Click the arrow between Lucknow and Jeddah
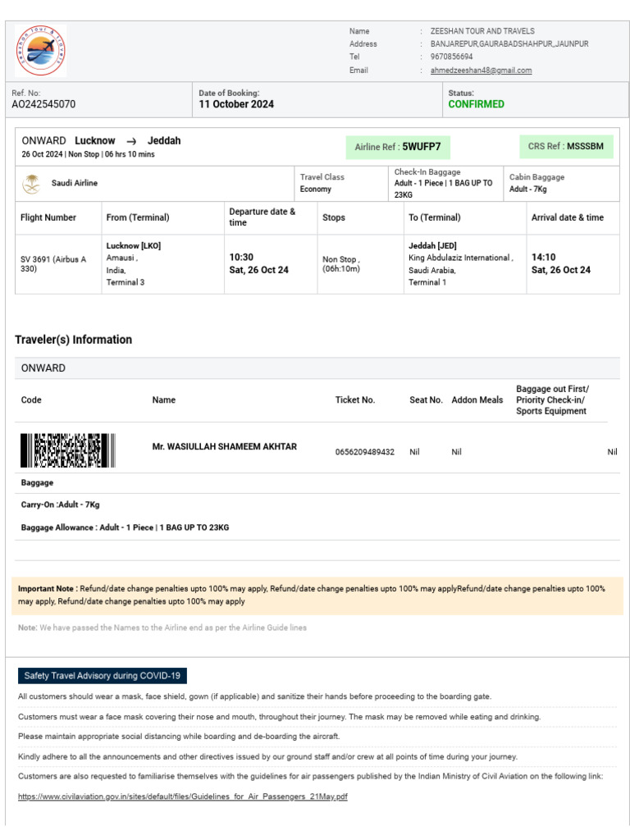 [x=131, y=141]
